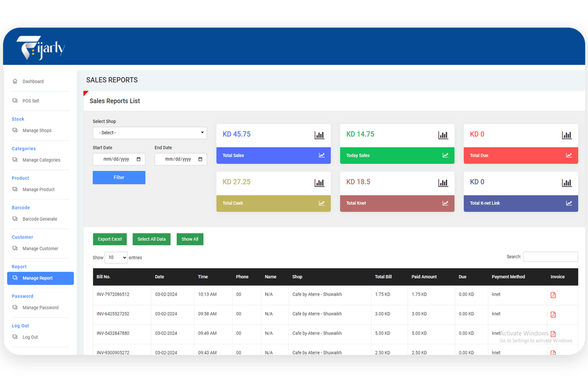Focus the table Search input field
588x392 pixels.
[550, 257]
